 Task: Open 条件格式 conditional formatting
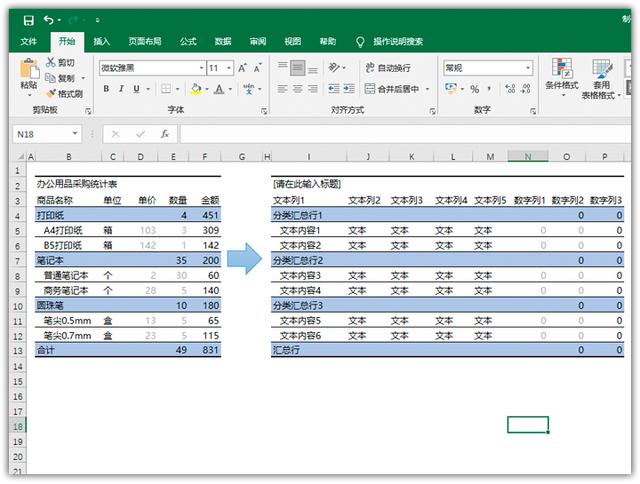[562, 78]
